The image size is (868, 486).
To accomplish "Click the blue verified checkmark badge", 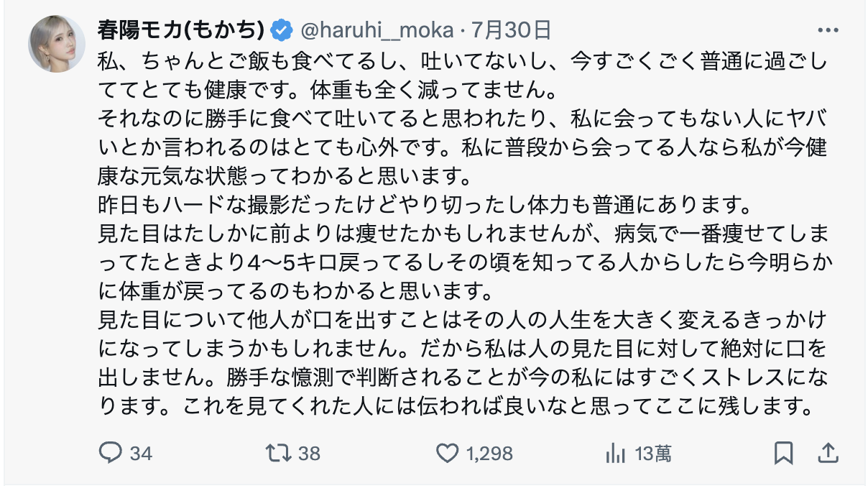I will click(282, 30).
